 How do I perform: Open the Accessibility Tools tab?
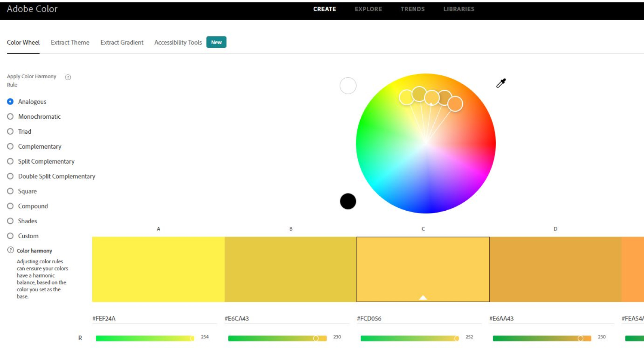click(178, 43)
